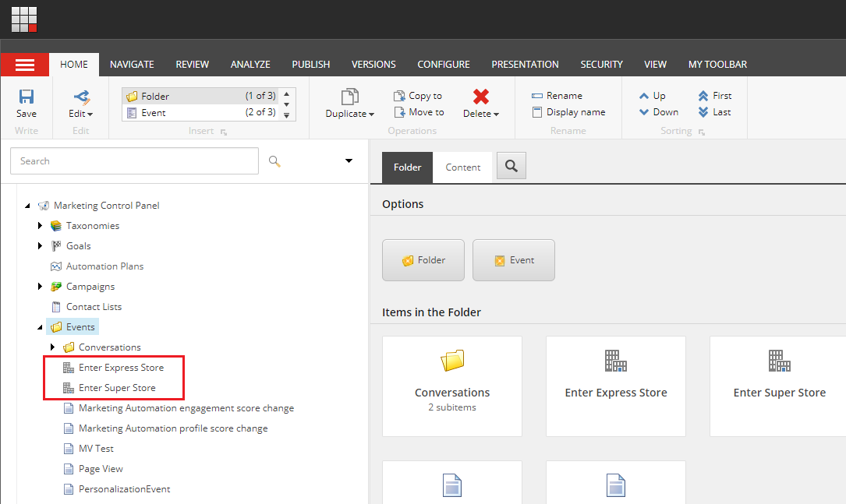Switch to the Content tab
Image resolution: width=846 pixels, height=504 pixels.
462,166
